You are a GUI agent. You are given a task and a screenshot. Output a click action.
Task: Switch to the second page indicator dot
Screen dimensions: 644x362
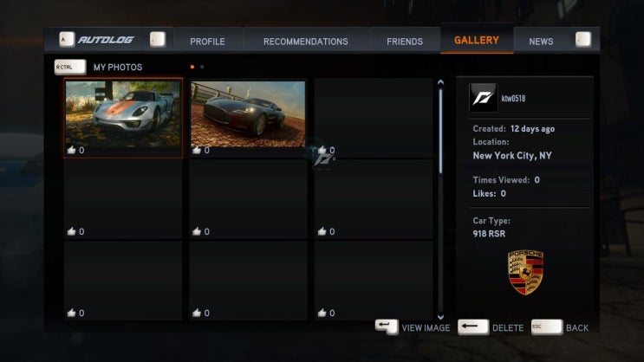[x=202, y=67]
